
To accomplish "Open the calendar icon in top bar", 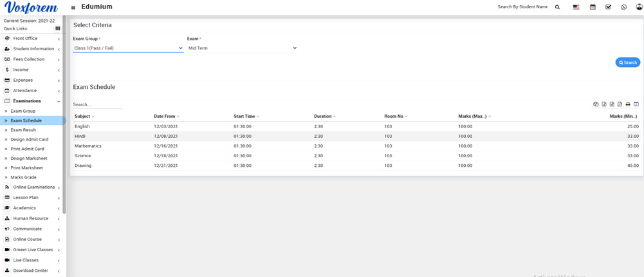I will (593, 7).
